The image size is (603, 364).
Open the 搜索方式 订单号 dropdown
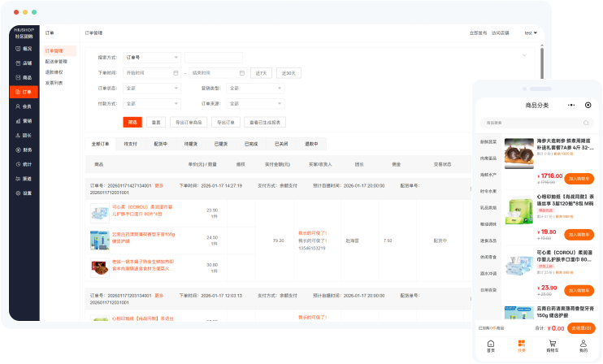(x=152, y=58)
